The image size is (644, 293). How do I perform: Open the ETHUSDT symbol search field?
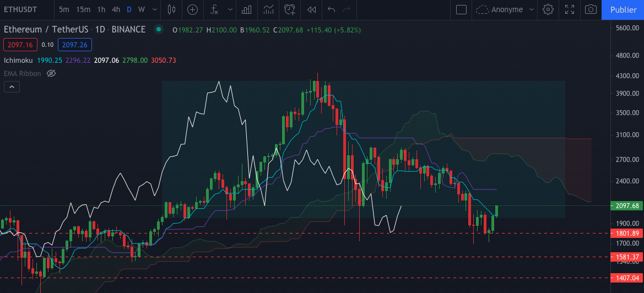coord(20,9)
